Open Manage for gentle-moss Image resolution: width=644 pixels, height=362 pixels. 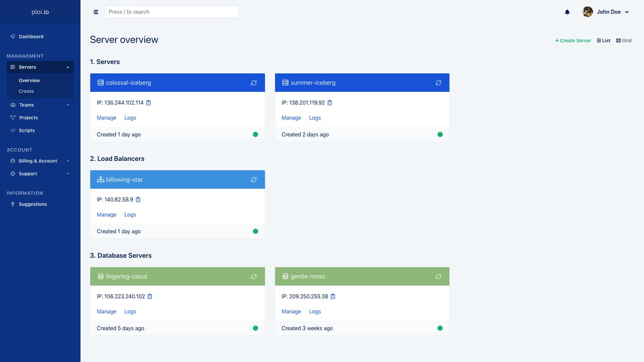pos(291,311)
